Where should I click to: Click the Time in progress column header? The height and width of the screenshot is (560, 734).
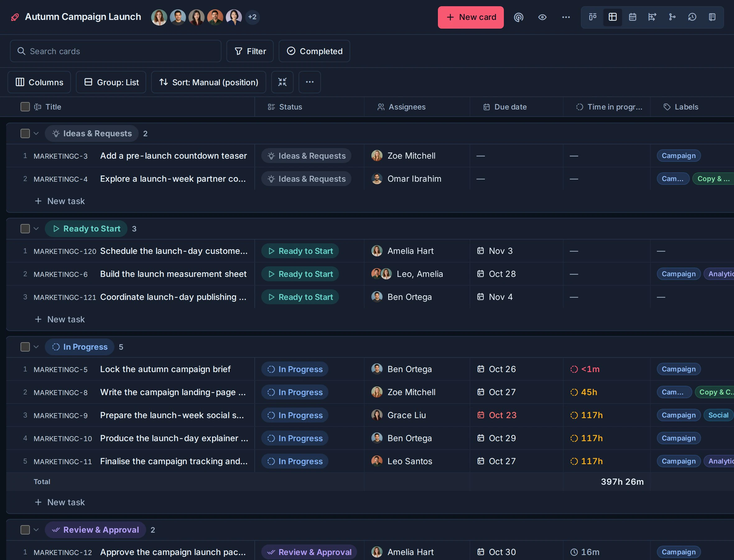click(x=607, y=107)
